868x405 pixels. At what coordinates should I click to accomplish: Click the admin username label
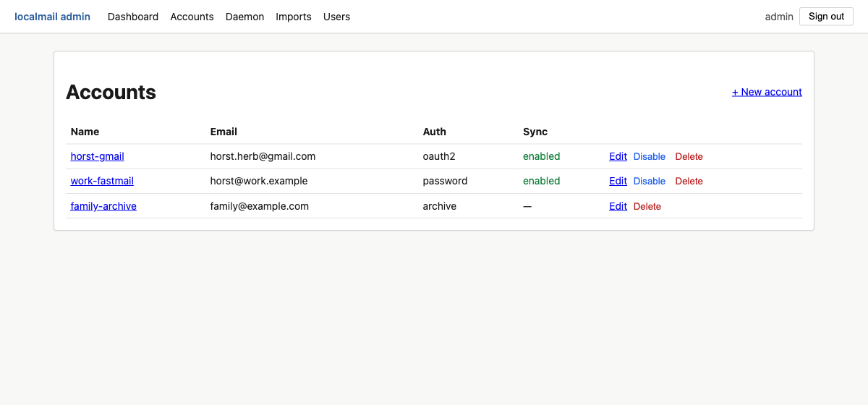pos(779,17)
